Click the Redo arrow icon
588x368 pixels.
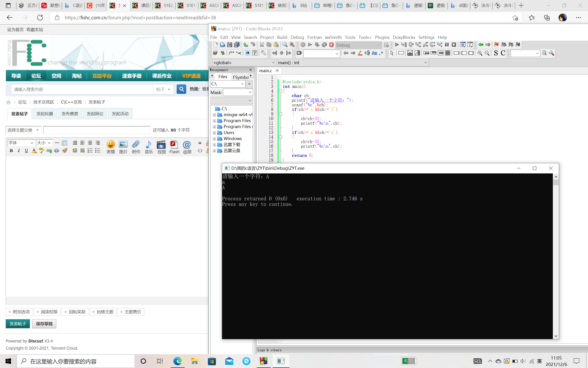(253, 45)
